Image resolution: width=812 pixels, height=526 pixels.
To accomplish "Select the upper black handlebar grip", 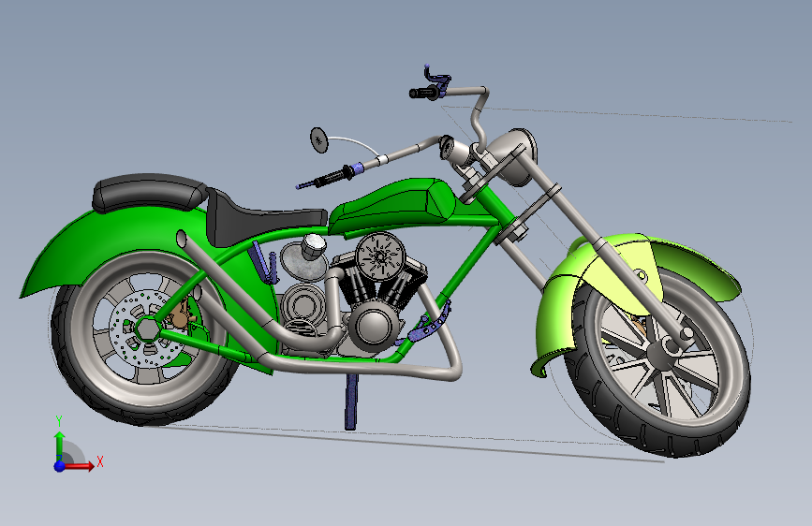I will (x=423, y=94).
